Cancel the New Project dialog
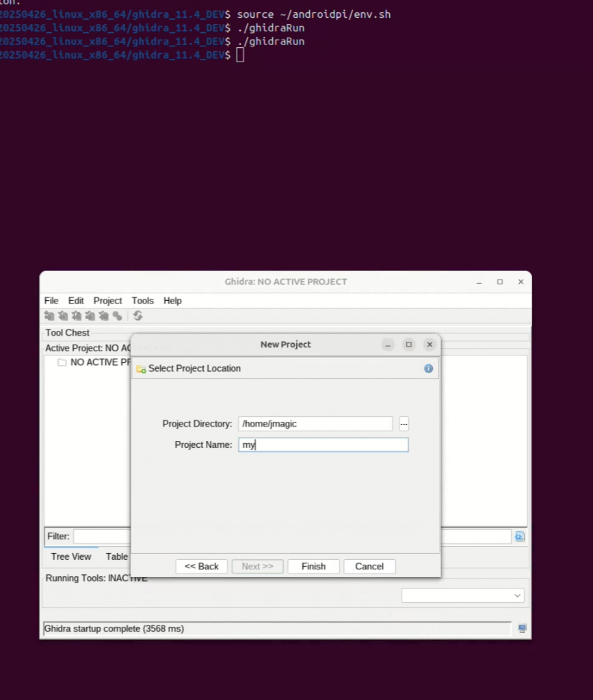Image resolution: width=593 pixels, height=700 pixels. [369, 566]
